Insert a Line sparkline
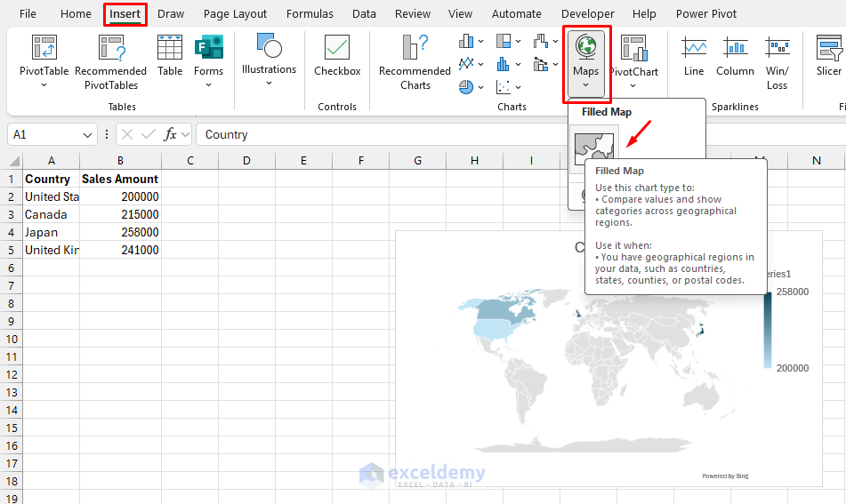The height and width of the screenshot is (504, 846). [x=694, y=55]
